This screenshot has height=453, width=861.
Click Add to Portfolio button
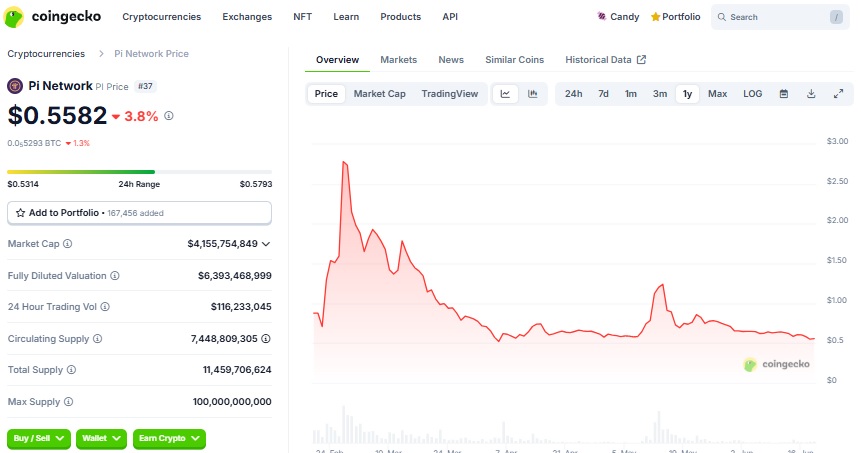(139, 213)
